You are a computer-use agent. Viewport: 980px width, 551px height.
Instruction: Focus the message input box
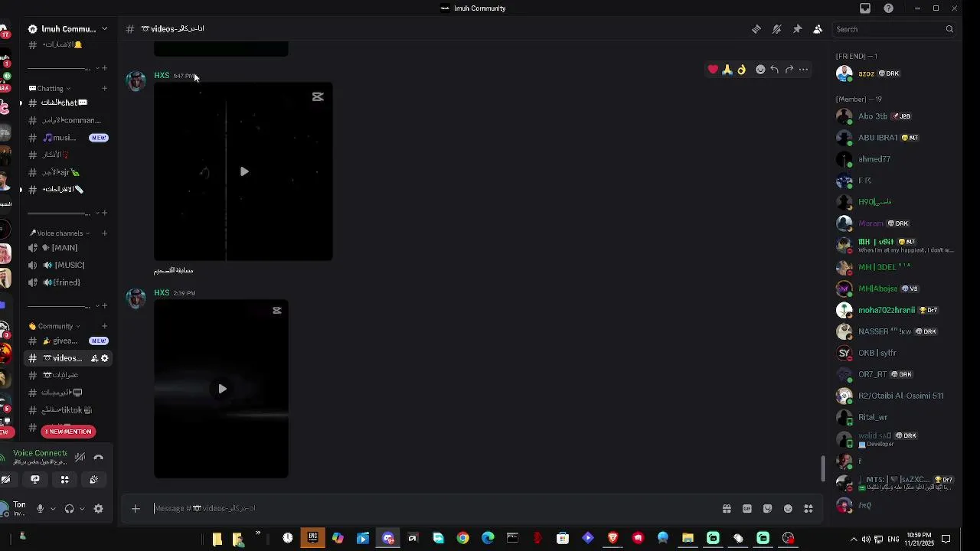tap(433, 508)
